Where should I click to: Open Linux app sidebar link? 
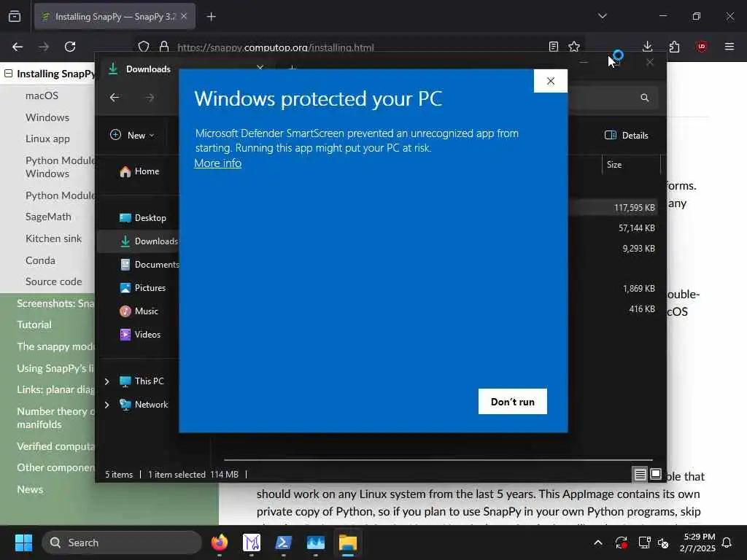(x=47, y=139)
